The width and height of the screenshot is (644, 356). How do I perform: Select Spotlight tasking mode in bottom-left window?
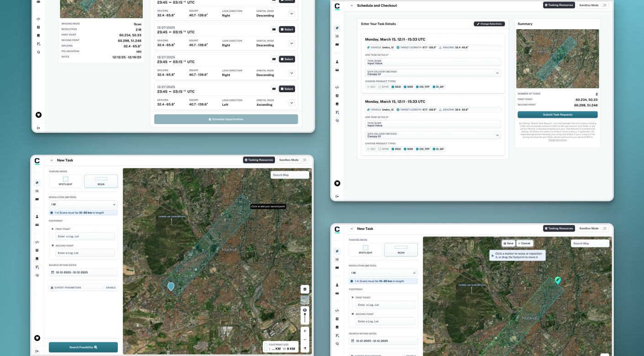(65, 181)
